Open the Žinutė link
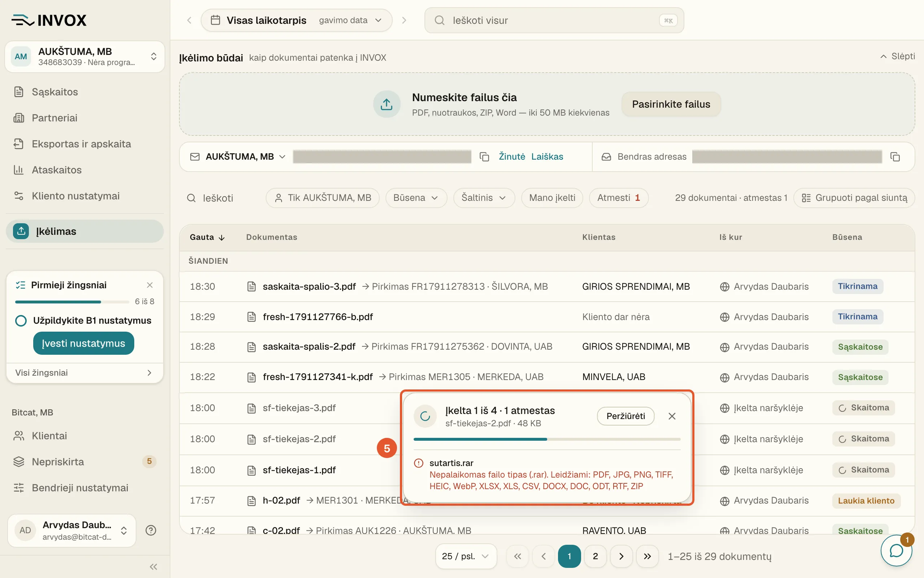The height and width of the screenshot is (578, 924). 512,157
